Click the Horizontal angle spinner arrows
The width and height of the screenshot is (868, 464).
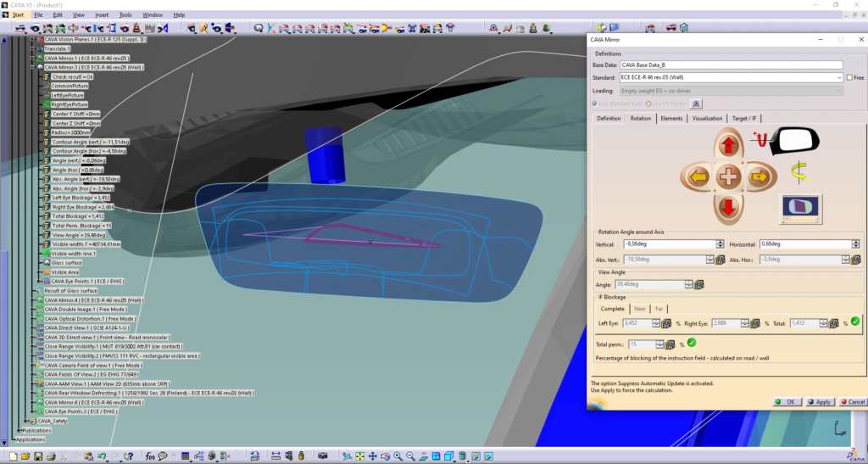[856, 244]
